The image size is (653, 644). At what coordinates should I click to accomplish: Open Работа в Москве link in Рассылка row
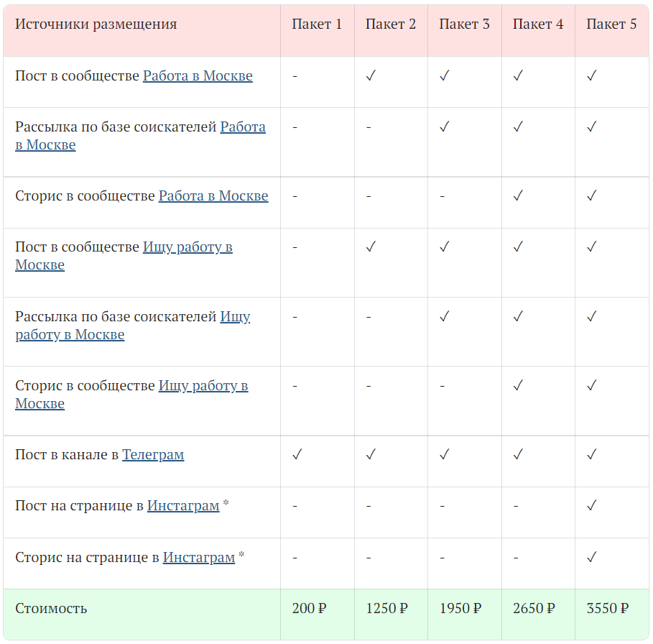point(242,127)
